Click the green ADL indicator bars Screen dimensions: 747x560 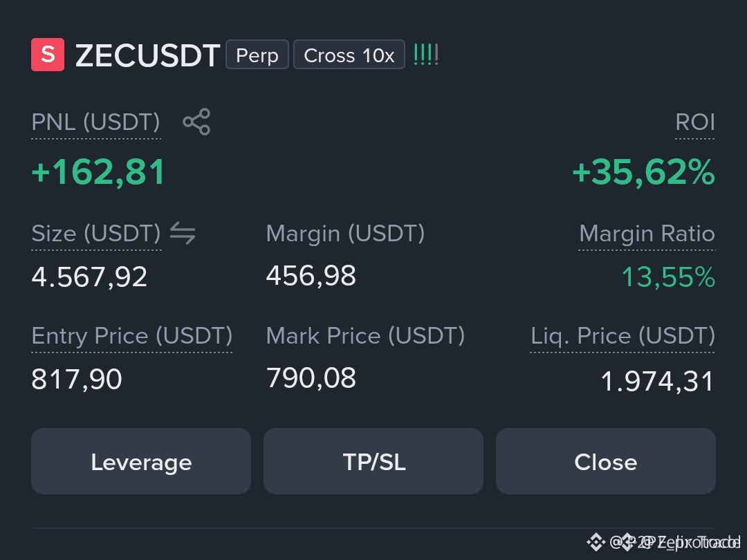[426, 55]
